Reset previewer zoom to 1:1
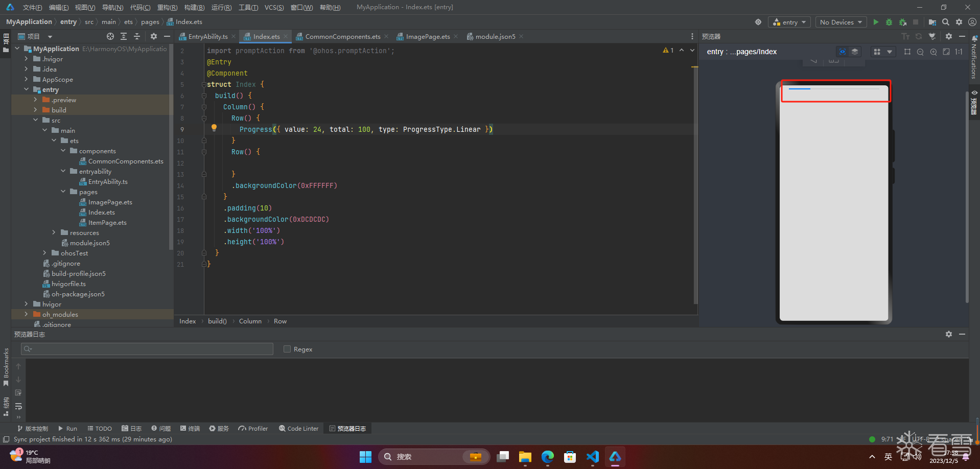980x469 pixels. 959,52
